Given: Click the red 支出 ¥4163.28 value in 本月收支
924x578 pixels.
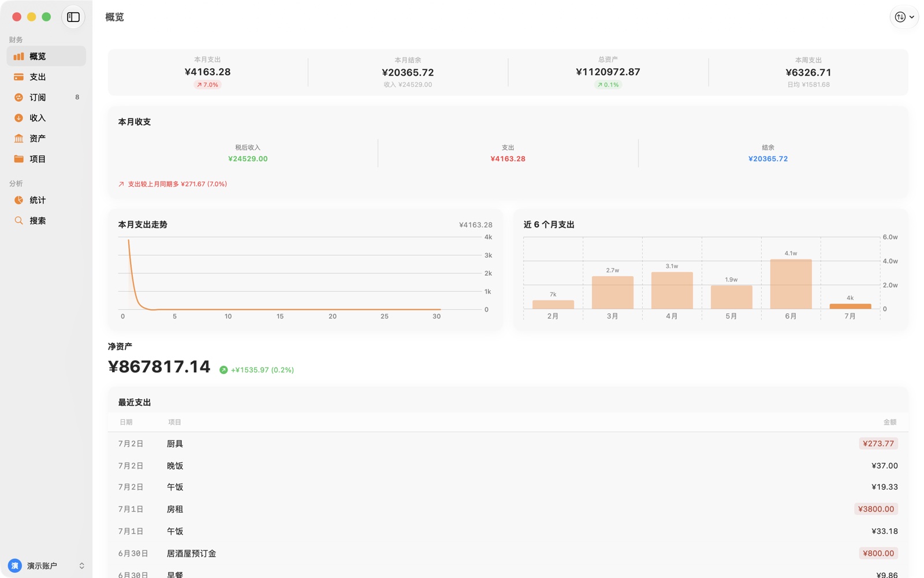Looking at the screenshot, I should pos(508,159).
